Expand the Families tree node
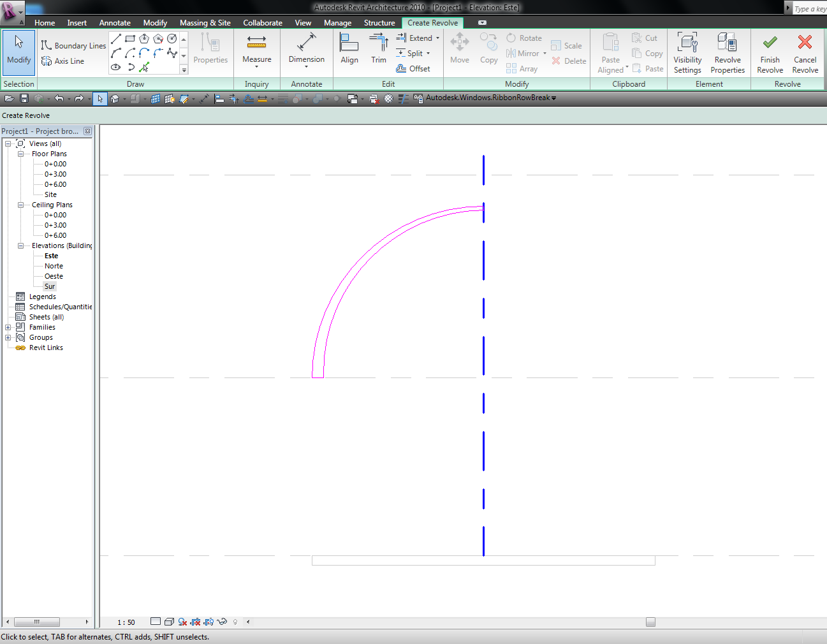827x644 pixels. [x=8, y=327]
